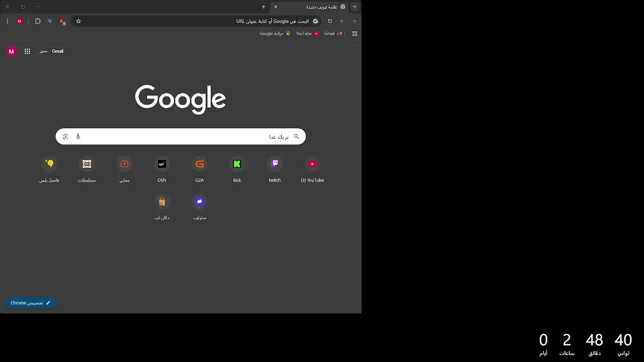
Task: Open the Google apps grid on the page
Action: [28, 51]
